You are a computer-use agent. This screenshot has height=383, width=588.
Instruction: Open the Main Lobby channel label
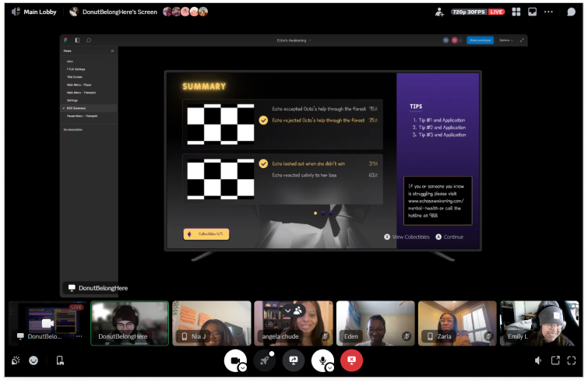[x=40, y=12]
